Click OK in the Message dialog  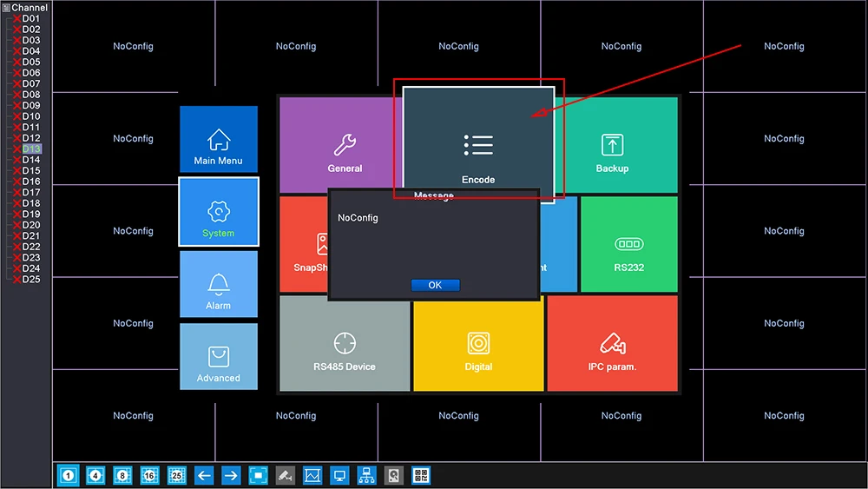tap(435, 285)
